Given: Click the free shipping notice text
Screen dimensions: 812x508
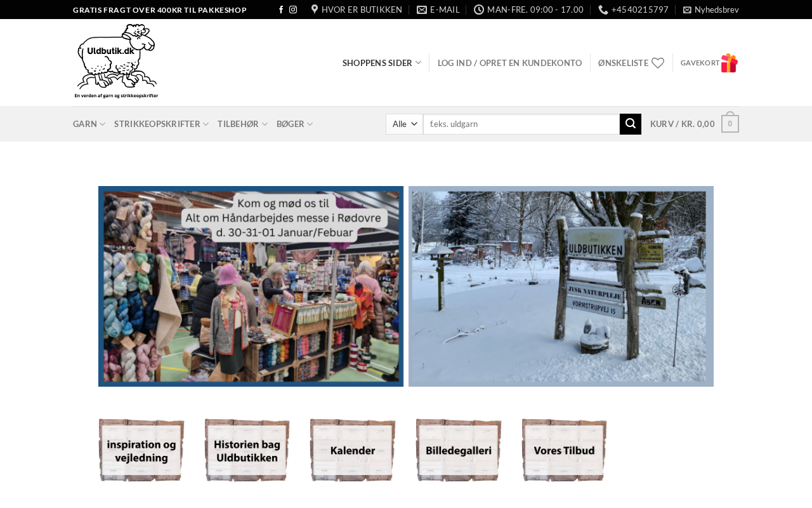Looking at the screenshot, I should tap(160, 10).
